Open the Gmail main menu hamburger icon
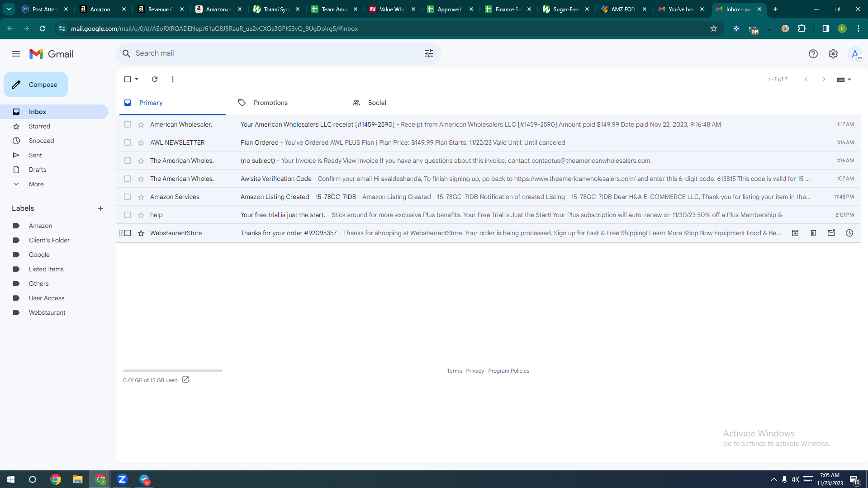The height and width of the screenshot is (488, 868). [16, 54]
